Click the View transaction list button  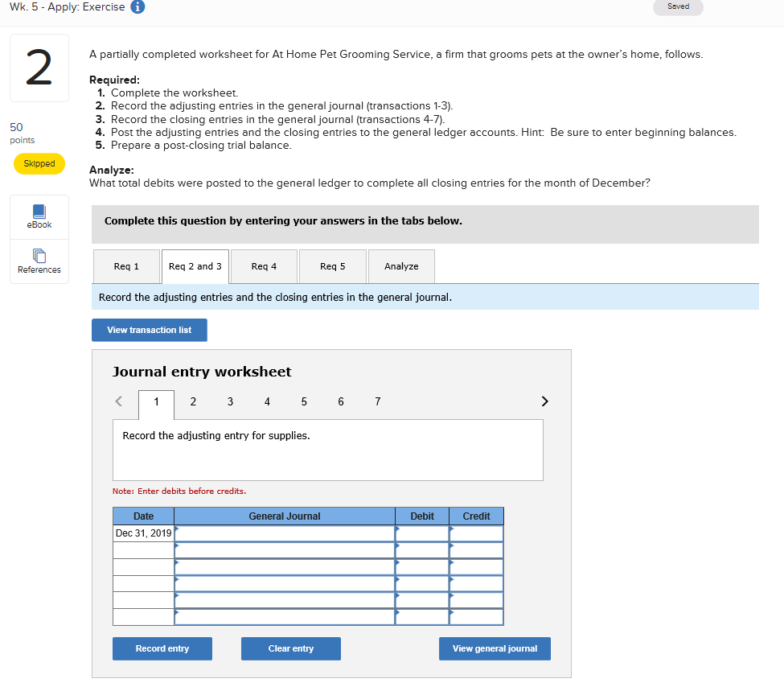tap(150, 331)
